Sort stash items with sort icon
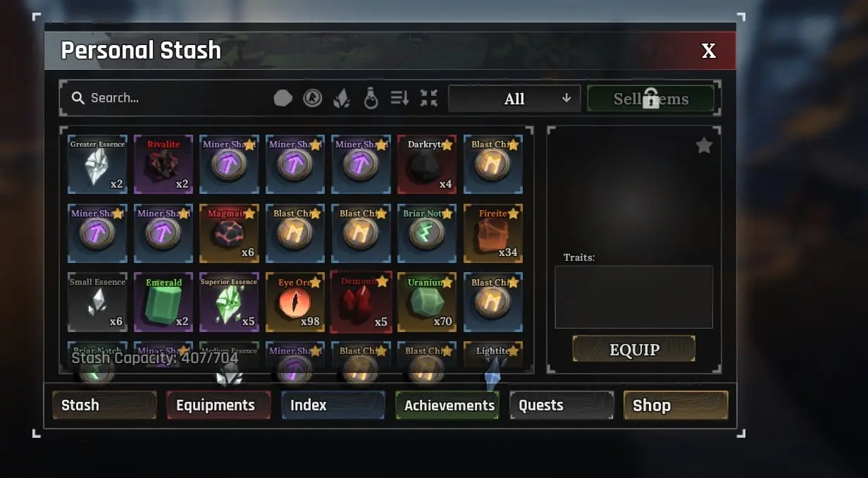868x478 pixels. point(399,98)
